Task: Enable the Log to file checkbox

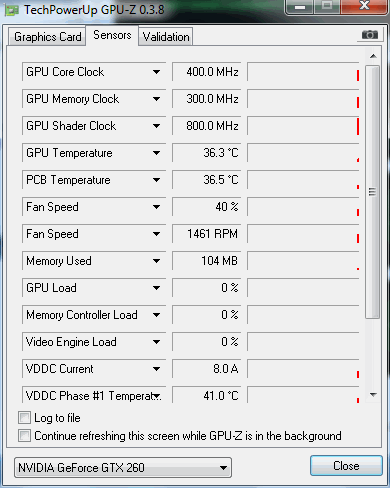Action: pyautogui.click(x=24, y=418)
